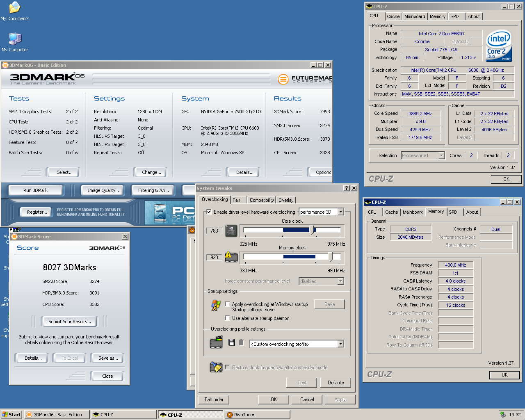Image resolution: width=525 pixels, height=420 pixels.
Task: Open the performance 3D dropdown
Action: [x=341, y=212]
